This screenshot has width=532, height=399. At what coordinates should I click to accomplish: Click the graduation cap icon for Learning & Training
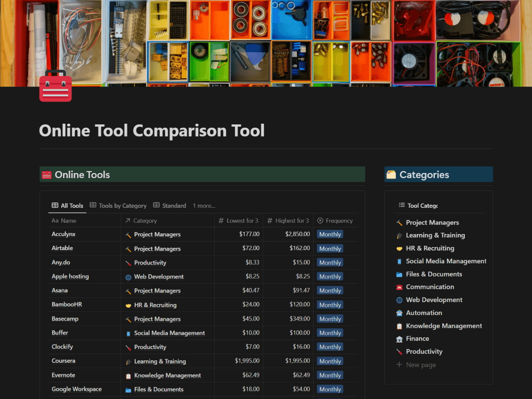399,236
